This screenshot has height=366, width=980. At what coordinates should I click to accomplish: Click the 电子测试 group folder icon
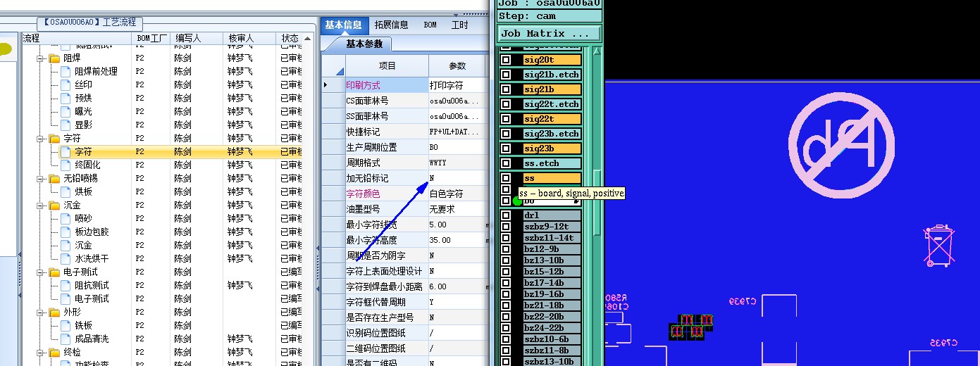[55, 272]
